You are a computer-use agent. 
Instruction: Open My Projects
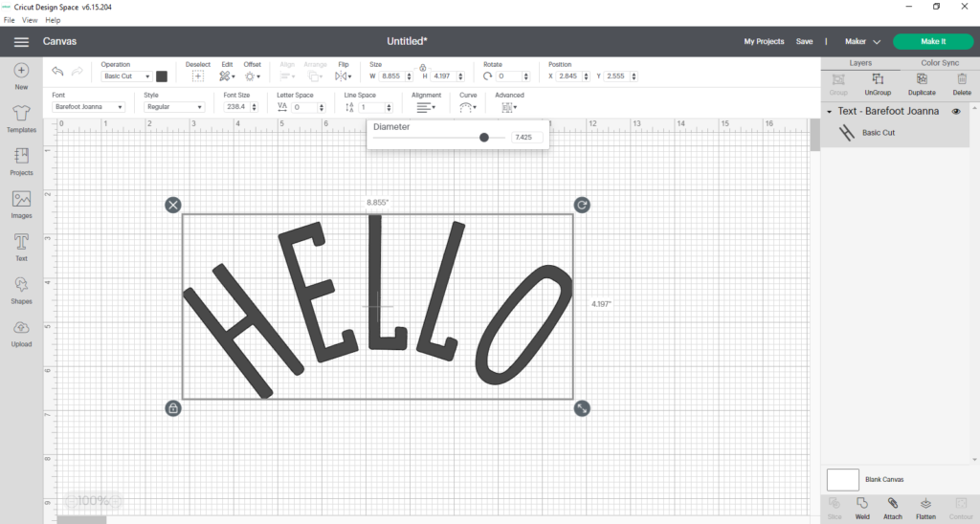[764, 42]
